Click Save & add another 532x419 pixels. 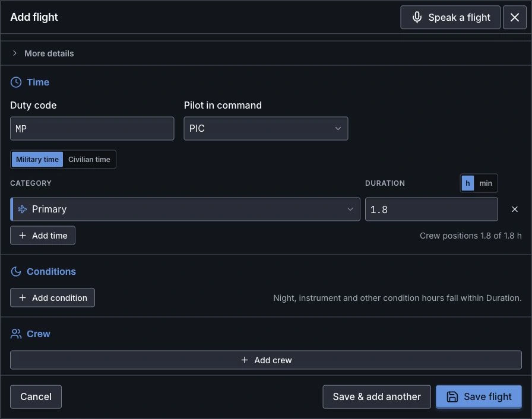(376, 396)
